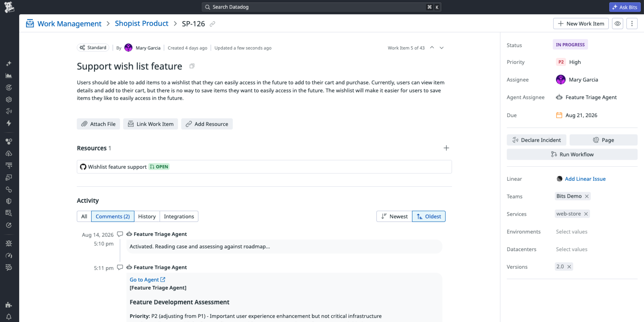Select the Comments (2) tab
This screenshot has height=322, width=644.
coord(112,216)
